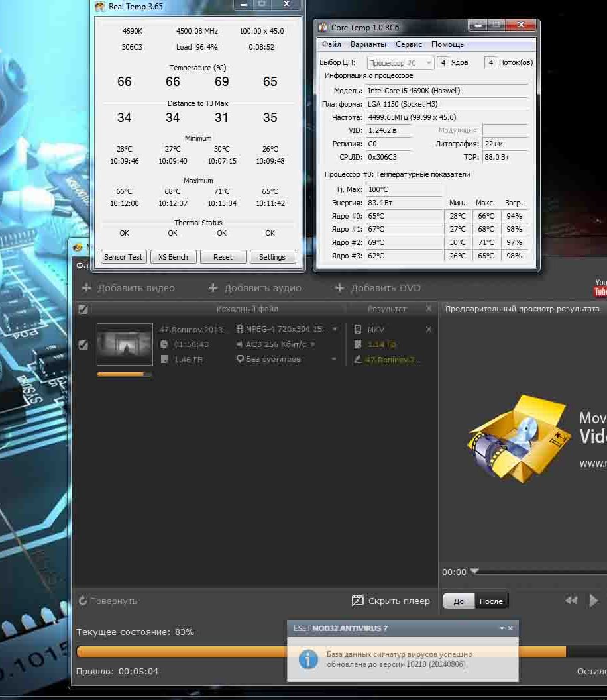The image size is (607, 700).
Task: Click the ESET notification info icon
Action: pyautogui.click(x=308, y=659)
